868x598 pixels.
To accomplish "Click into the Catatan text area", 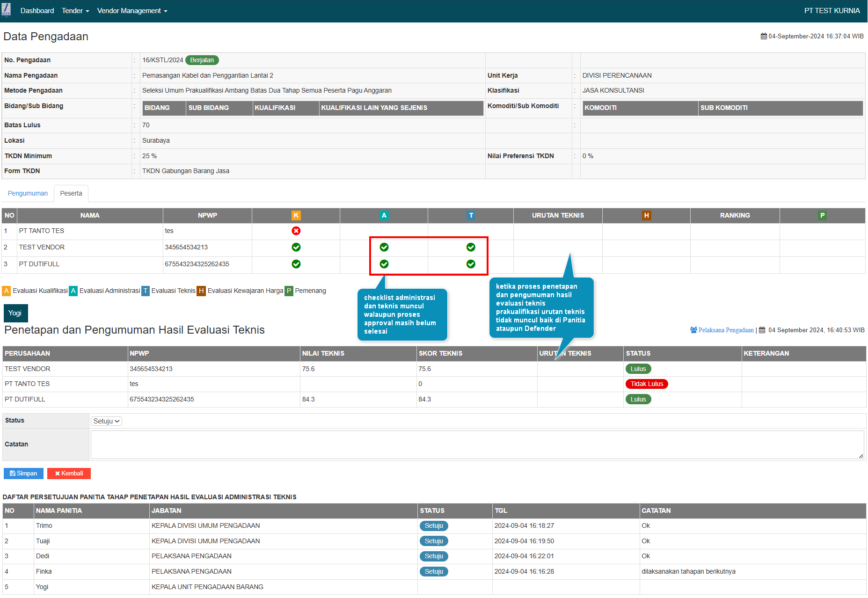I will pyautogui.click(x=476, y=445).
